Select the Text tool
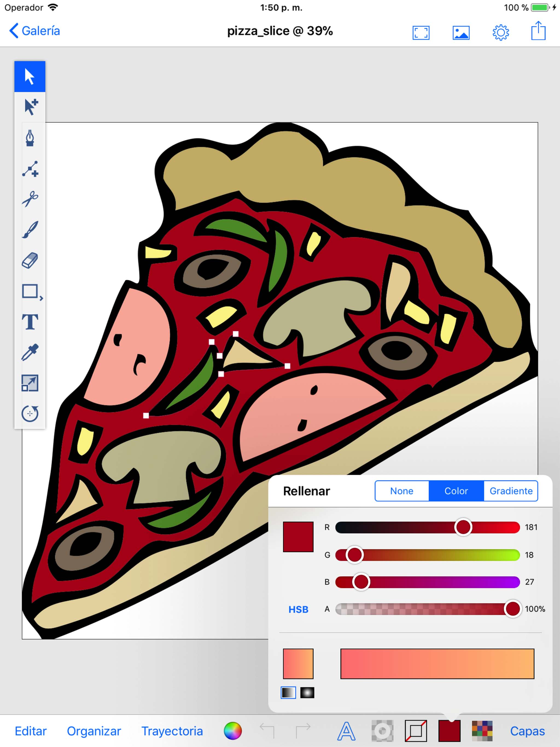 click(30, 322)
